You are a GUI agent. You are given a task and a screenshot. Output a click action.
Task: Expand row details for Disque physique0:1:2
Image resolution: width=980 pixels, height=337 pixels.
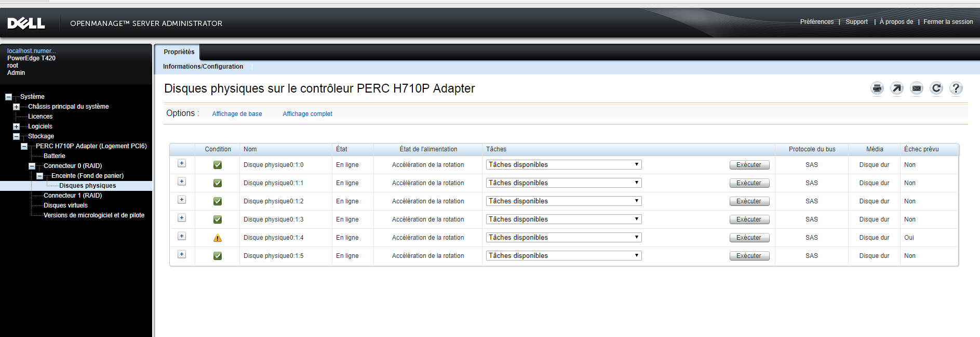click(182, 200)
